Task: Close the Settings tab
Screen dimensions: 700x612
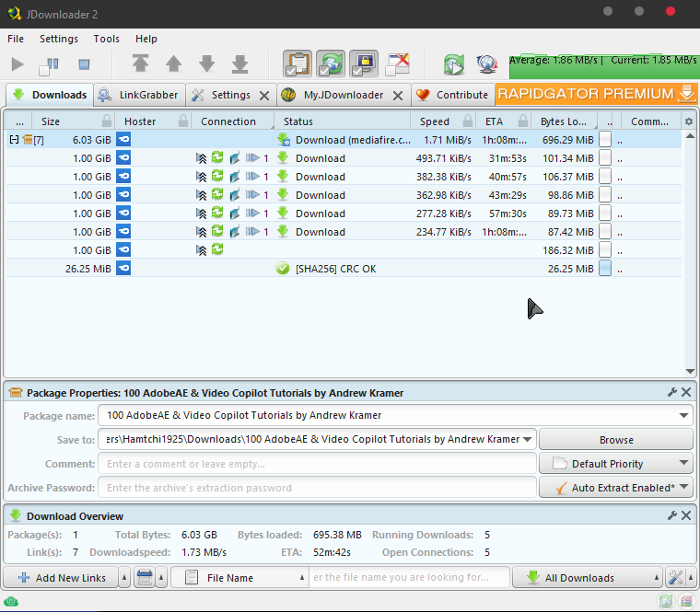Action: pos(264,96)
